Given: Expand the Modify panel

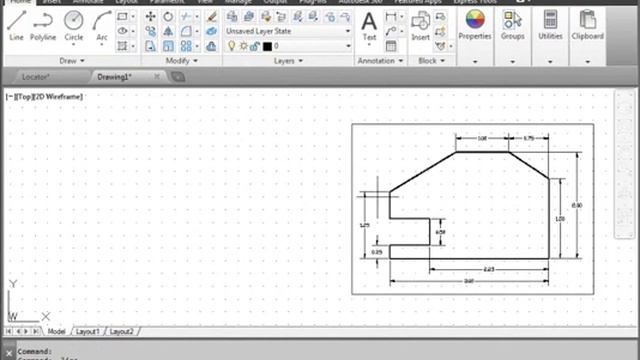Looking at the screenshot, I should pos(182,61).
